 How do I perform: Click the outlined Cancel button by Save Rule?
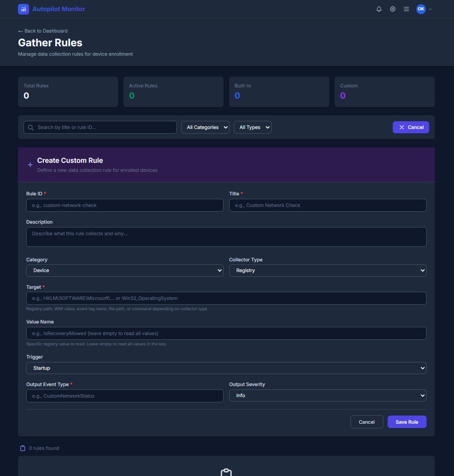click(x=367, y=422)
